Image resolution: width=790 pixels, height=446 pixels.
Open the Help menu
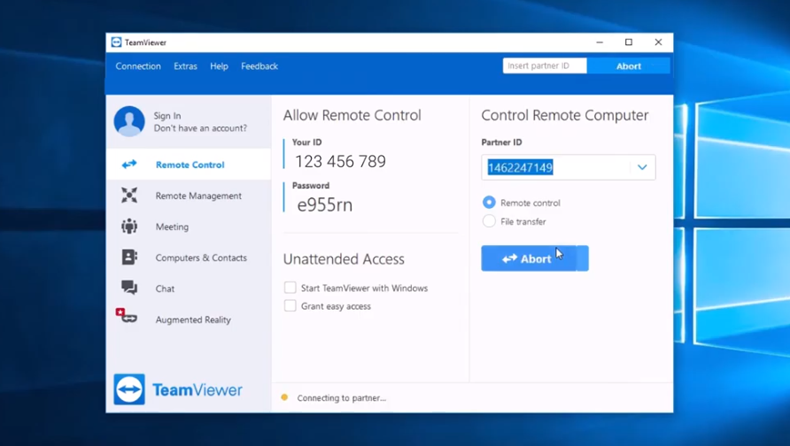pyautogui.click(x=219, y=66)
